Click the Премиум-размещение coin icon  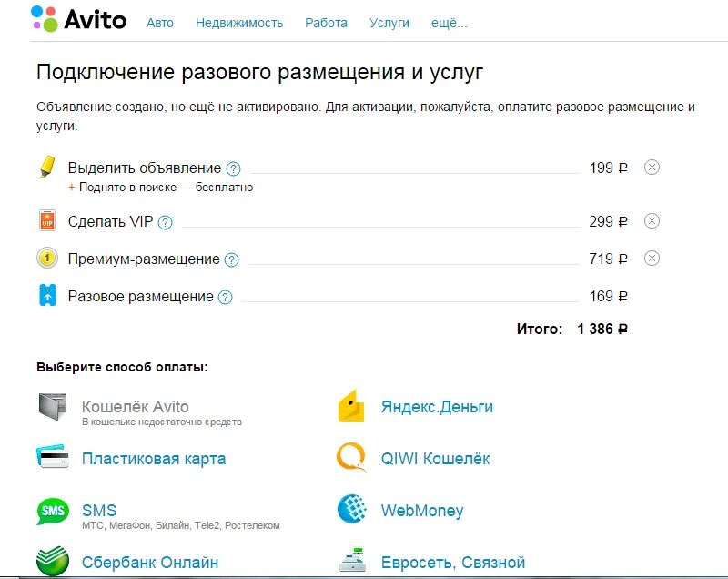coord(47,259)
